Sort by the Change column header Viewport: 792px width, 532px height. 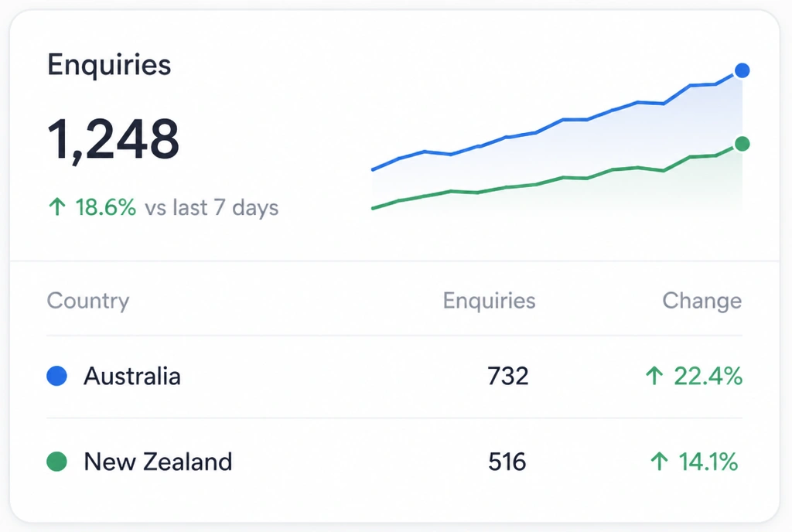pyautogui.click(x=702, y=301)
